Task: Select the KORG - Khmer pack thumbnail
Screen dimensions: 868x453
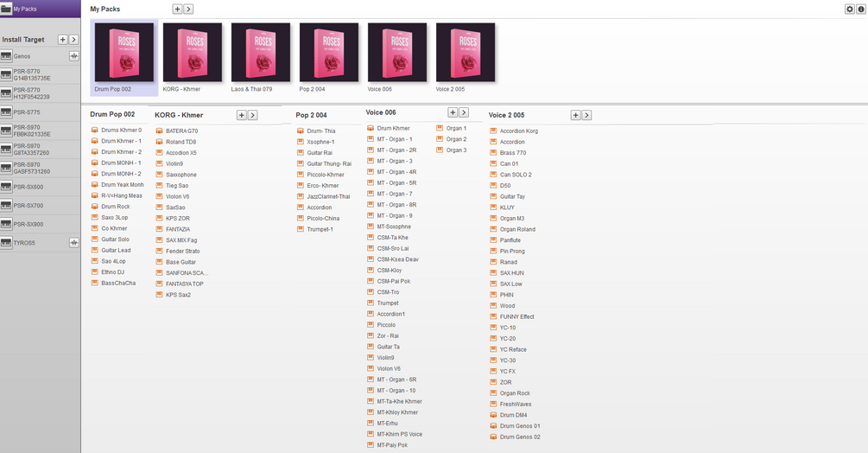Action: 192,53
